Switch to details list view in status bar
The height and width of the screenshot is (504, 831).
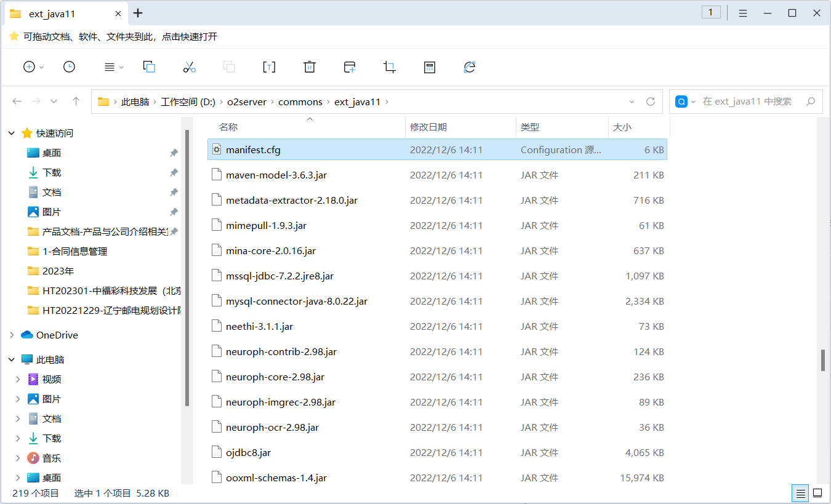click(x=800, y=493)
